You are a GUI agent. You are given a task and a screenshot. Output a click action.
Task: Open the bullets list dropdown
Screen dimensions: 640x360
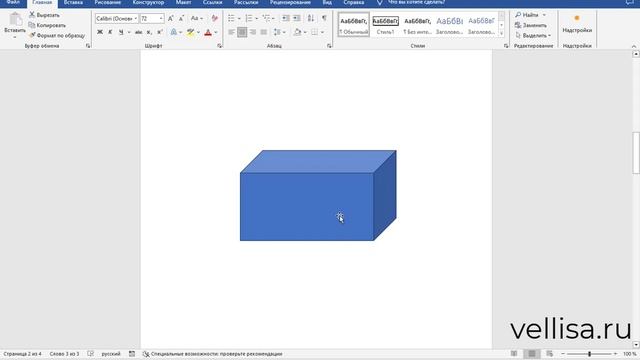point(239,18)
